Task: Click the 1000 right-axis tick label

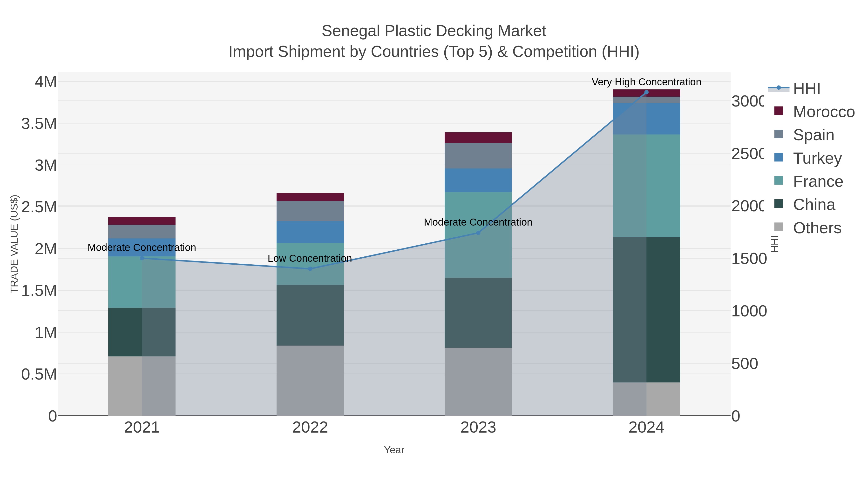Action: pos(749,311)
